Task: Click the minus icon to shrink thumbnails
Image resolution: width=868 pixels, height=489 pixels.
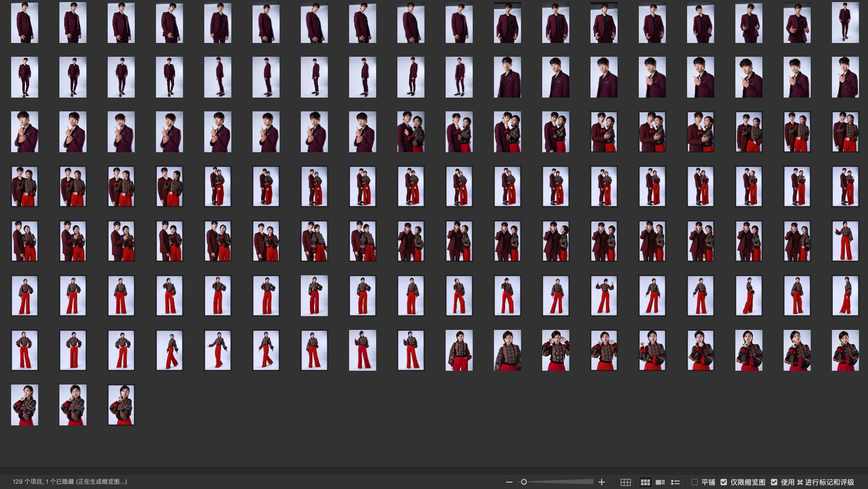Action: (509, 482)
